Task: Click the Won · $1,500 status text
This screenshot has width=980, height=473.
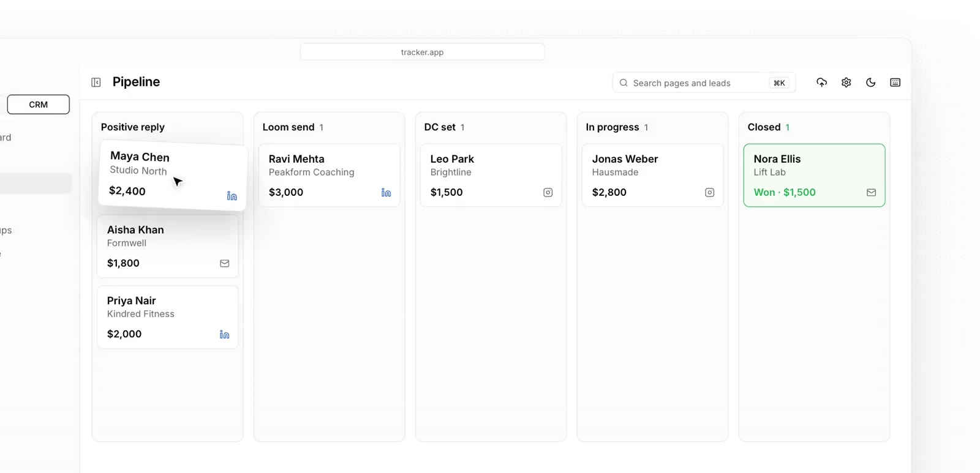Action: 785,193
